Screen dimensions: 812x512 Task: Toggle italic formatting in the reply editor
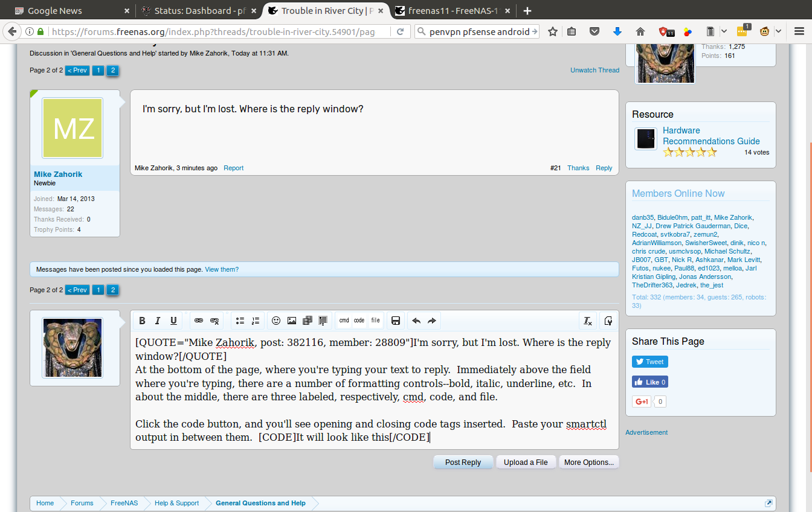(158, 321)
